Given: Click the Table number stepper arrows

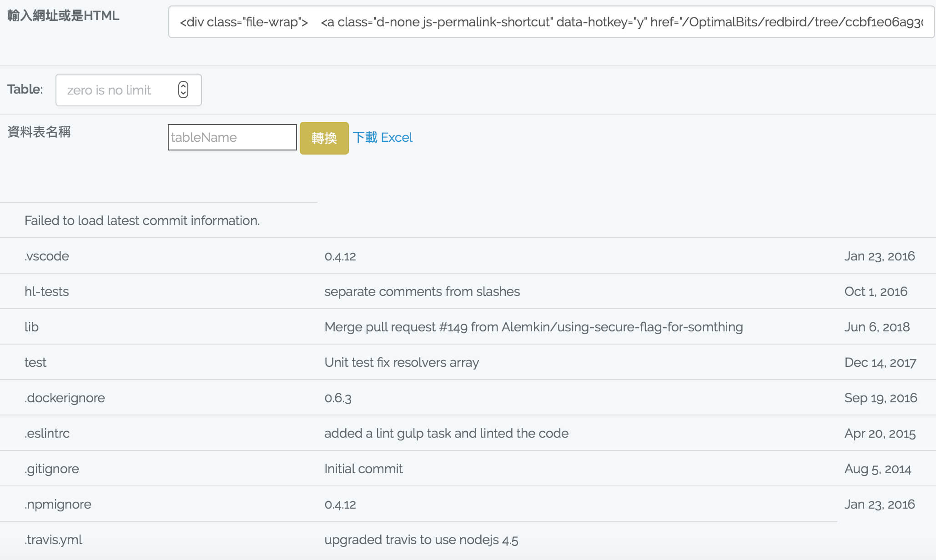Looking at the screenshot, I should [x=183, y=90].
